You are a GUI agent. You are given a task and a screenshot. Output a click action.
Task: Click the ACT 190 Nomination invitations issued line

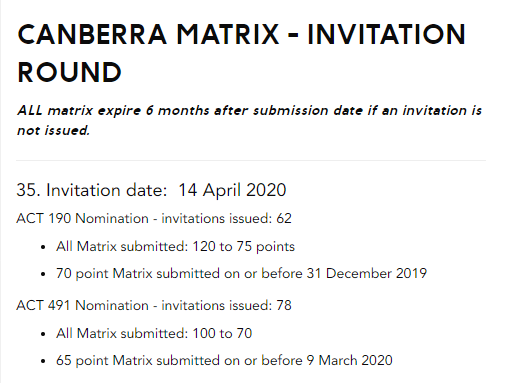tap(154, 218)
